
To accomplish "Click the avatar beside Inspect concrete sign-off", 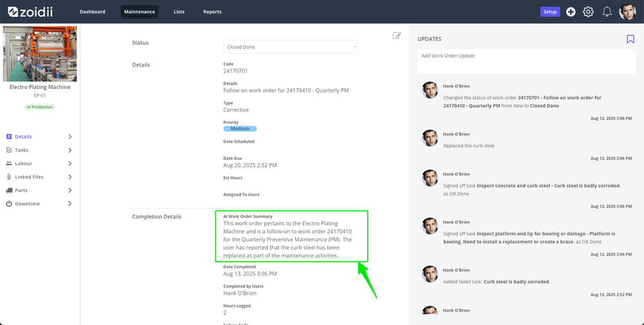I will (430, 178).
